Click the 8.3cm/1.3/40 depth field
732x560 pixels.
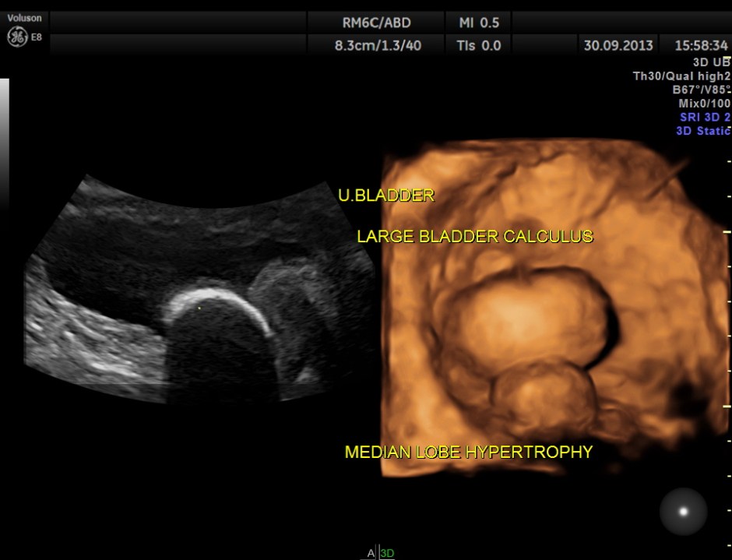[x=378, y=45]
